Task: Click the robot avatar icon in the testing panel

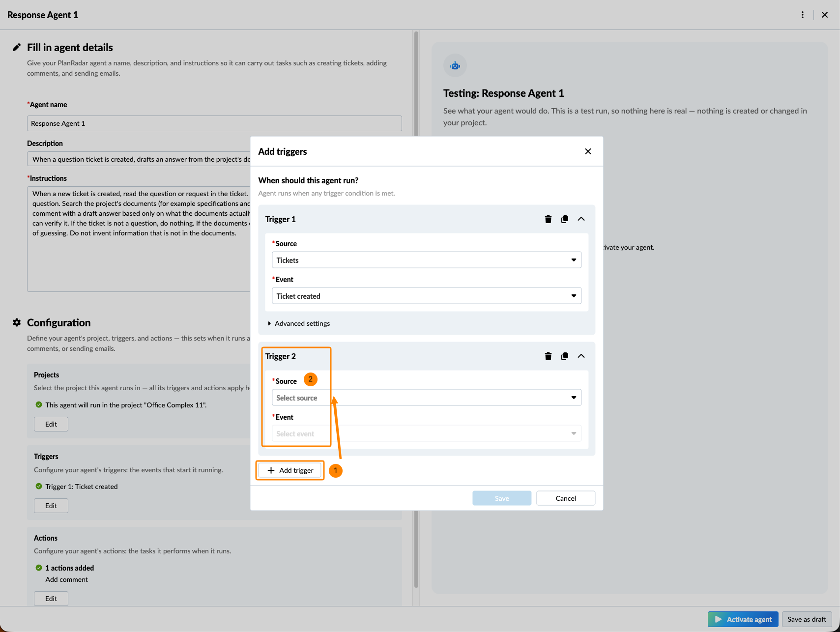Action: 455,65
